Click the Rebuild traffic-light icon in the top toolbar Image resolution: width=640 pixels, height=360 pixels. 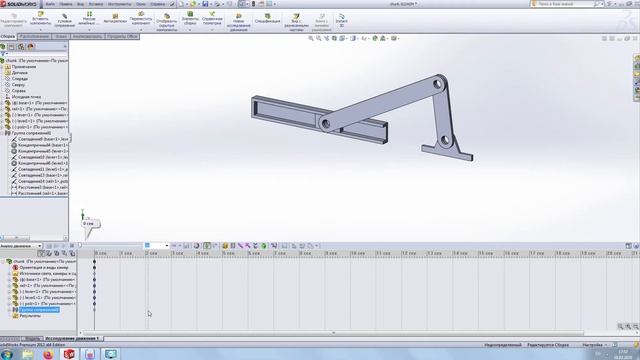[x=253, y=4]
